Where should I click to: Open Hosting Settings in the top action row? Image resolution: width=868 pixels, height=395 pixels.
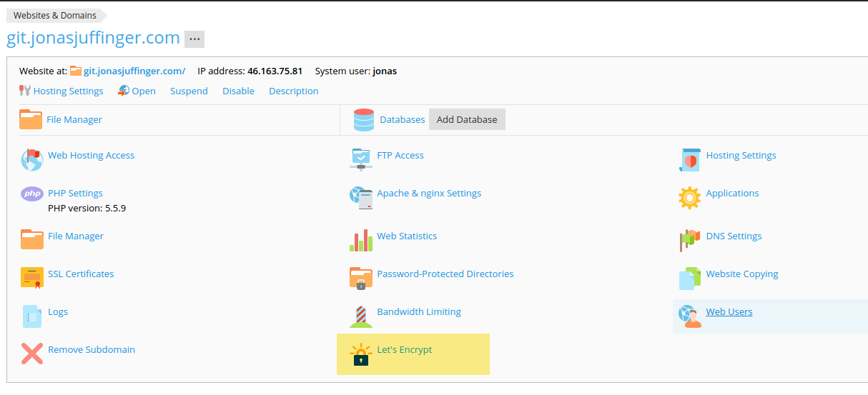tap(68, 91)
